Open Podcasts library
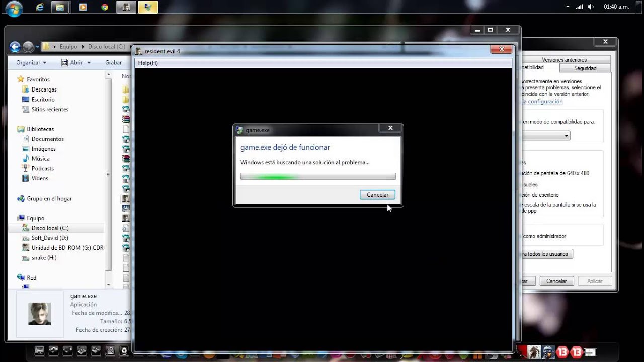This screenshot has width=644, height=362. (43, 168)
